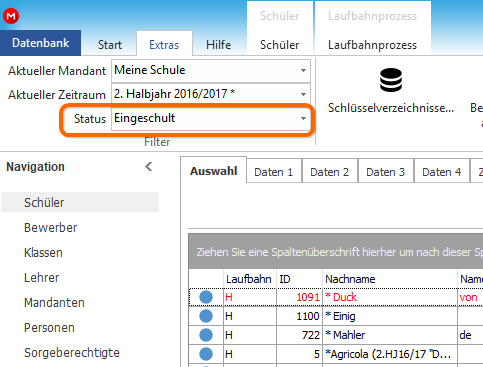Select the ID cell 1091

[x=299, y=297]
